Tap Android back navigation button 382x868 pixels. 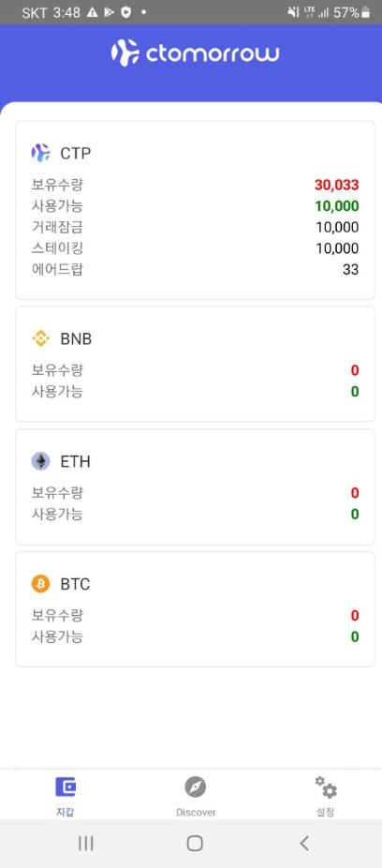point(304,843)
